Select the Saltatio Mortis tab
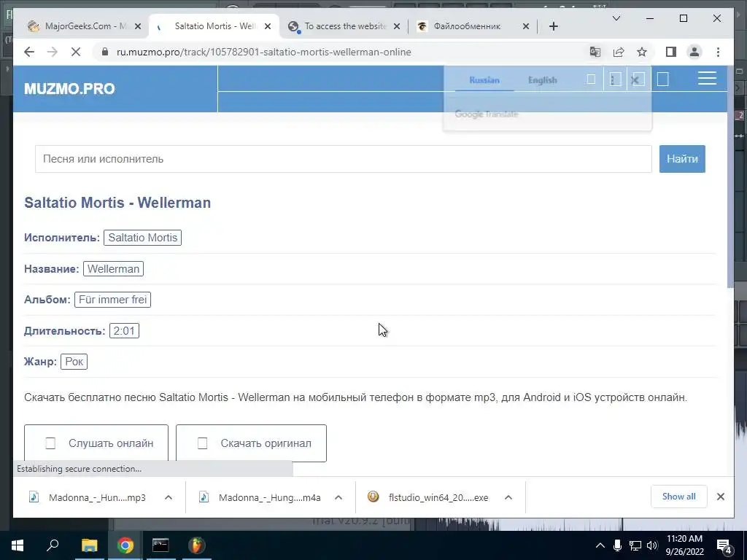 pyautogui.click(x=214, y=26)
